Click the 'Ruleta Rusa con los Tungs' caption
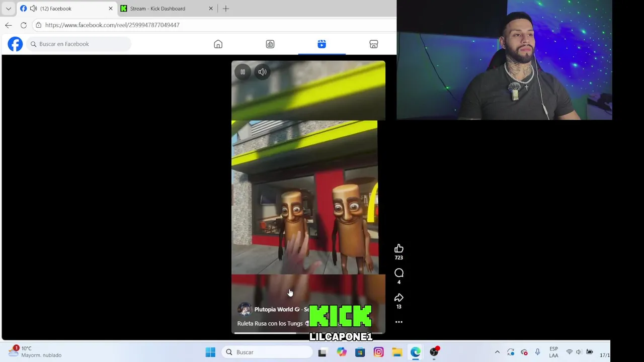The width and height of the screenshot is (644, 362). tap(270, 324)
